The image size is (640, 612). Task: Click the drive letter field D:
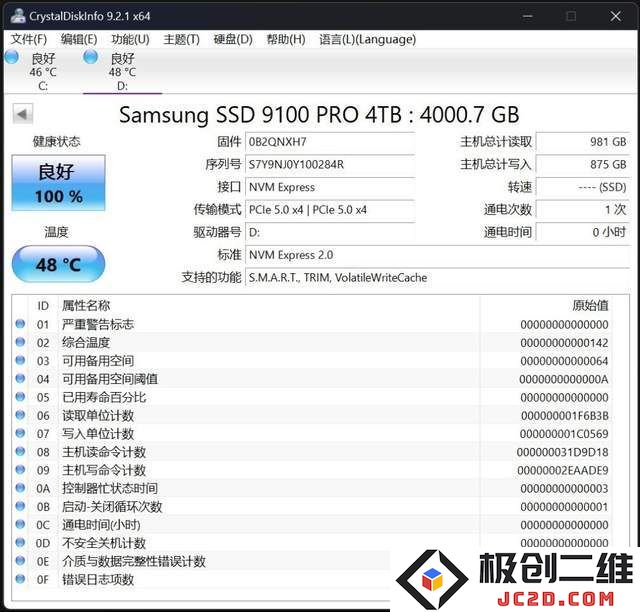(330, 232)
